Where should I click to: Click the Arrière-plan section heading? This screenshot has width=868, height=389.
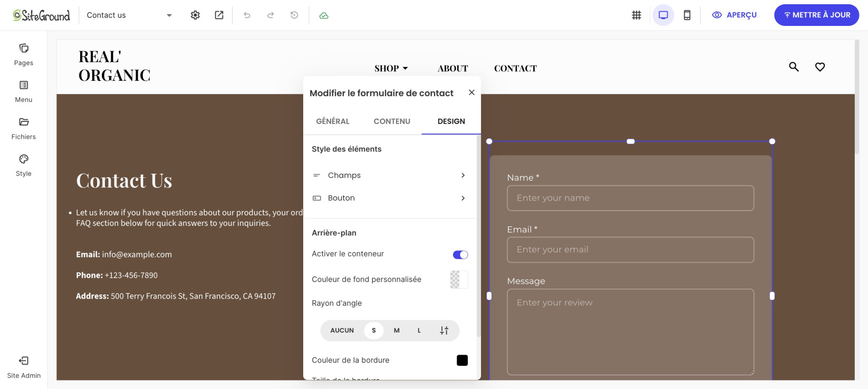click(x=334, y=233)
